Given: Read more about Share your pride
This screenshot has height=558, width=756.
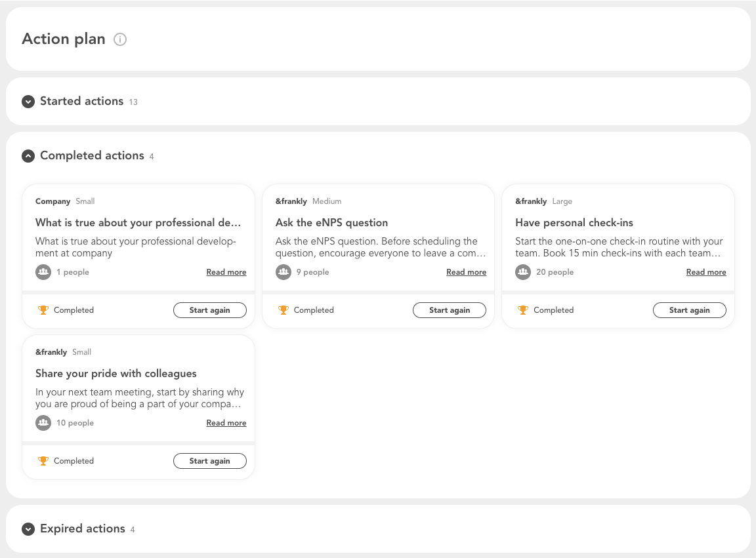Looking at the screenshot, I should click(x=226, y=423).
